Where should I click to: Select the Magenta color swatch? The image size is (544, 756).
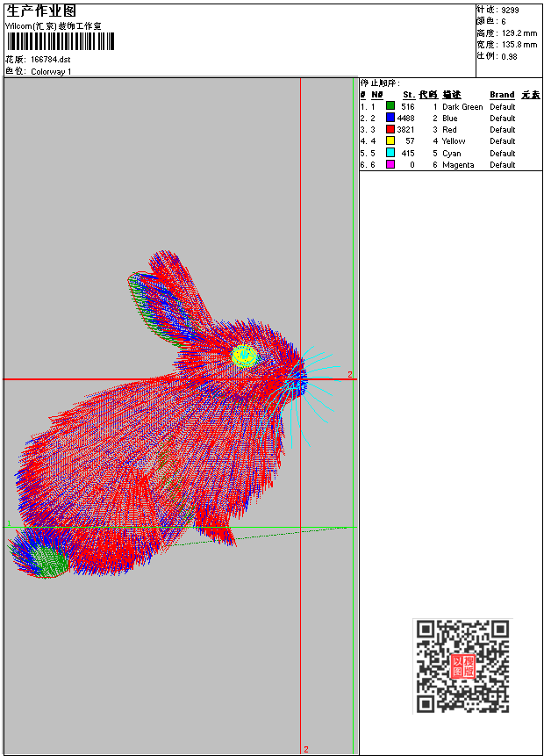(390, 164)
